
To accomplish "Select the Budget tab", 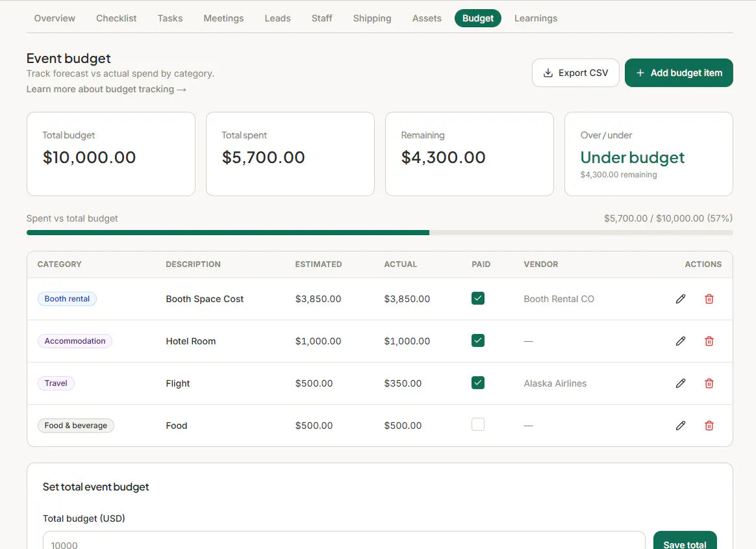I will coord(478,18).
